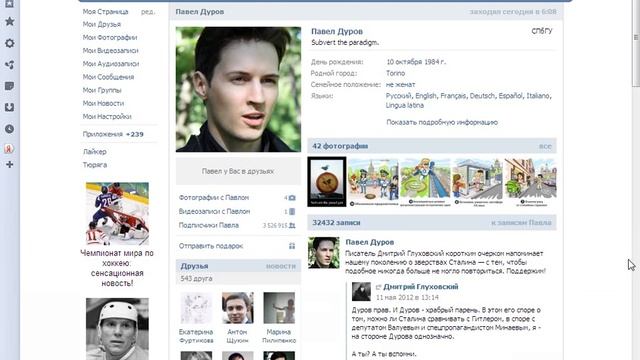Click Lingua latina language link
This screenshot has width=640, height=360.
click(x=405, y=105)
